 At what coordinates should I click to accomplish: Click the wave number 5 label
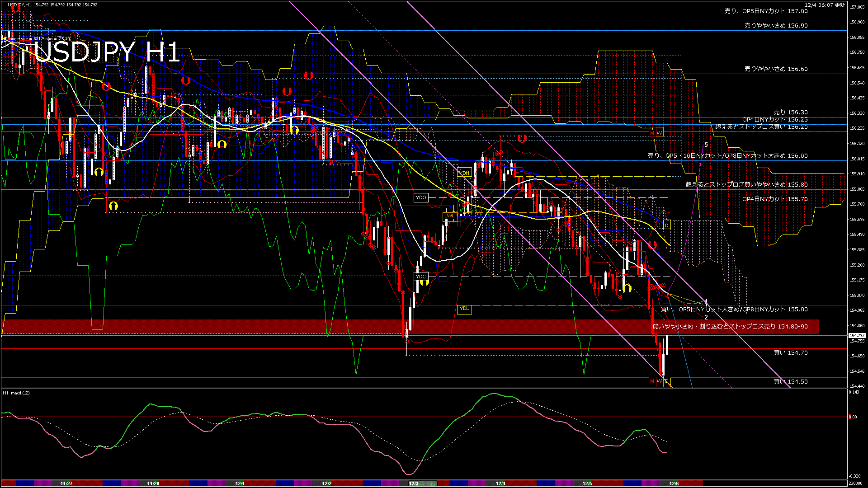706,145
